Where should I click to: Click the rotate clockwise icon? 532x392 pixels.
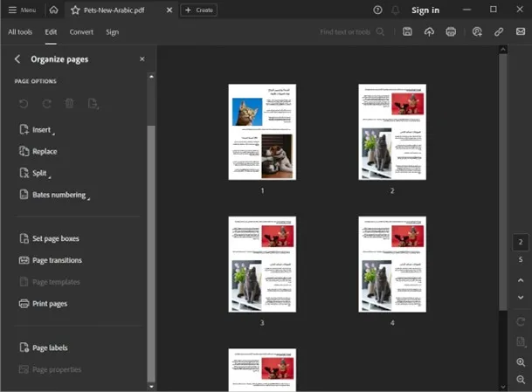click(x=46, y=104)
